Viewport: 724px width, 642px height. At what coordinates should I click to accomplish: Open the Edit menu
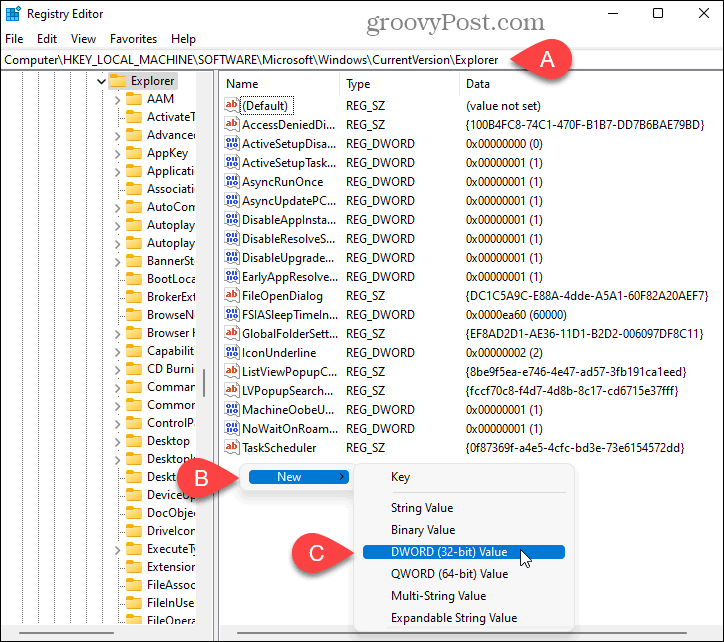coord(47,39)
